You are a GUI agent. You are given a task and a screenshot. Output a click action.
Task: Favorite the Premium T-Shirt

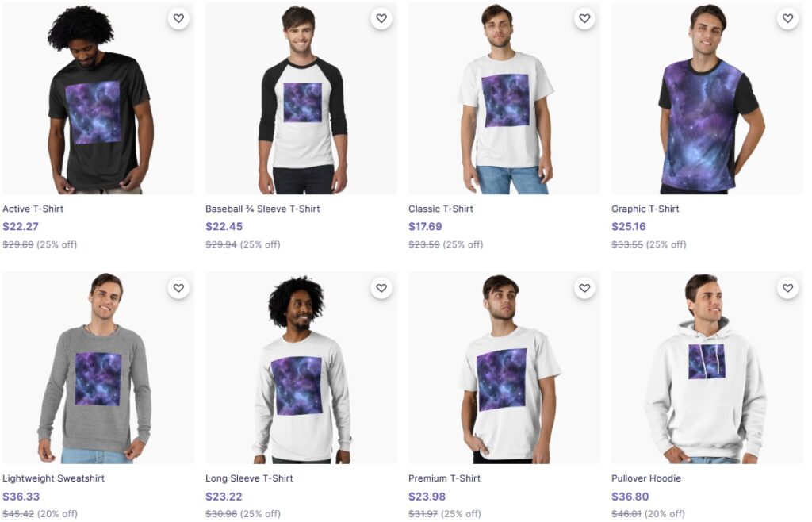point(584,288)
